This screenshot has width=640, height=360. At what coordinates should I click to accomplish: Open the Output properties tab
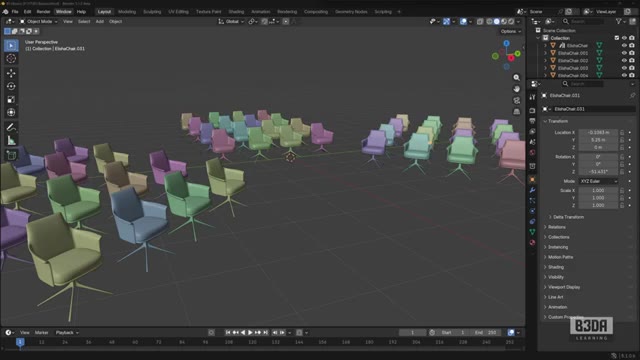pos(532,121)
